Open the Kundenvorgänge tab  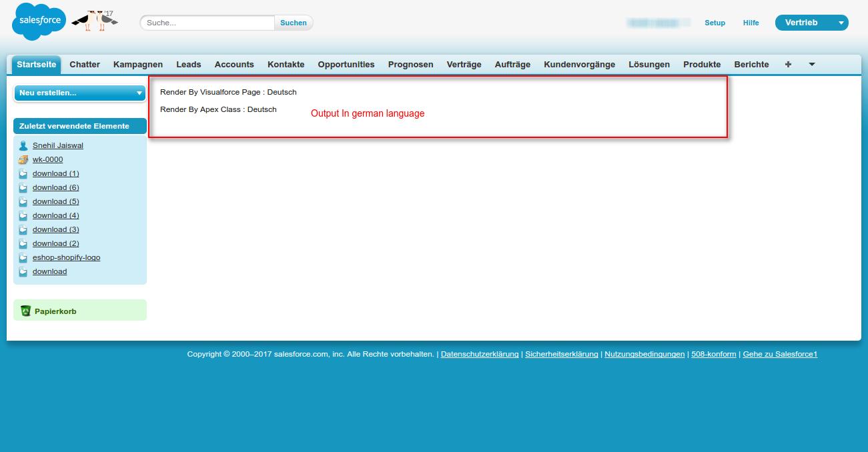pyautogui.click(x=580, y=65)
